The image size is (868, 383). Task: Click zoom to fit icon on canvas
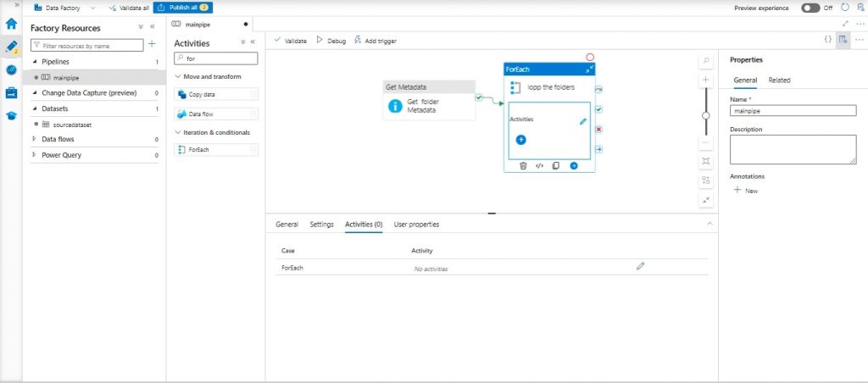(x=706, y=160)
